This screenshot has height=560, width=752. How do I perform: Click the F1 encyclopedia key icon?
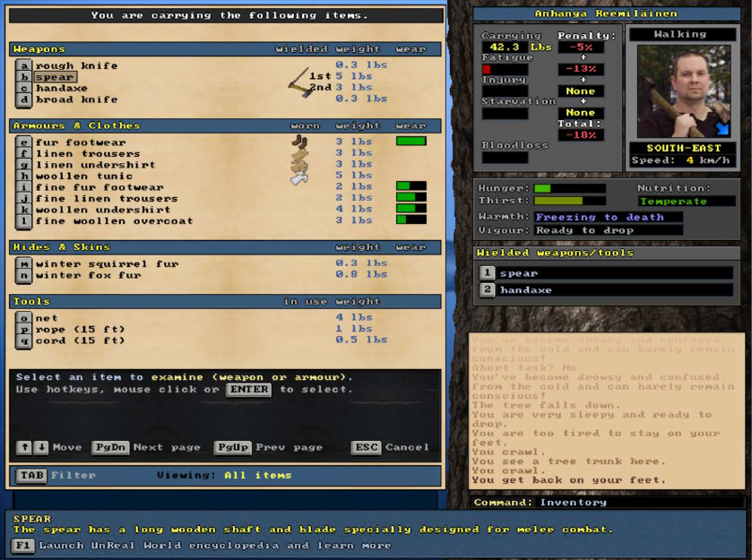(23, 545)
